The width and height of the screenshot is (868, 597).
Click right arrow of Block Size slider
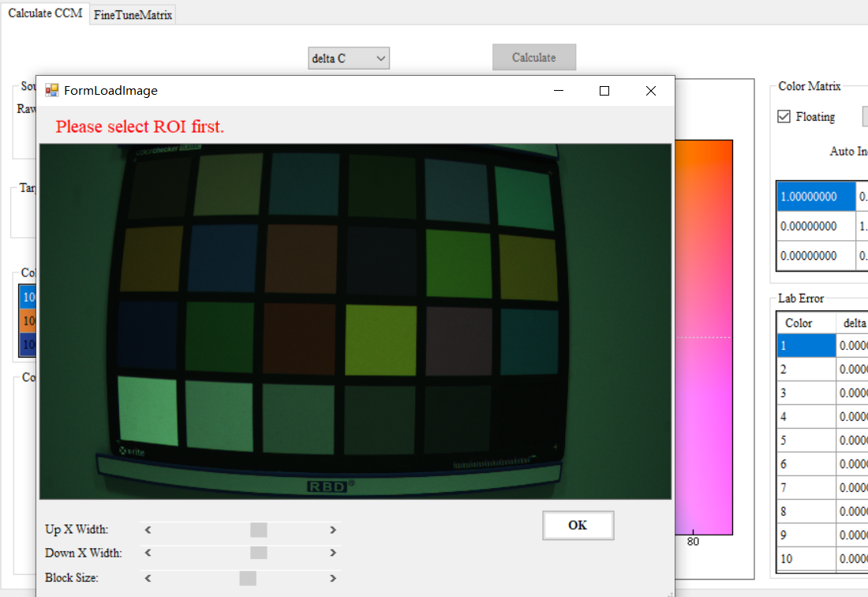[x=333, y=578]
